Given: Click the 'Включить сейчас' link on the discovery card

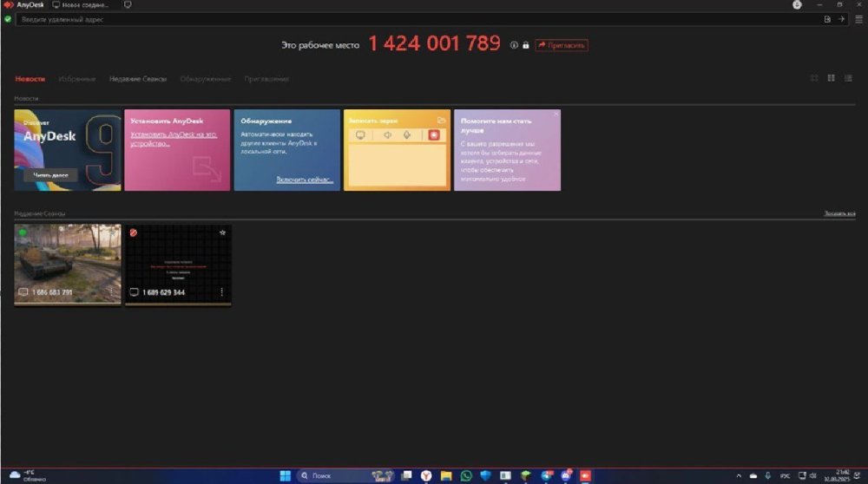Looking at the screenshot, I should pos(305,180).
